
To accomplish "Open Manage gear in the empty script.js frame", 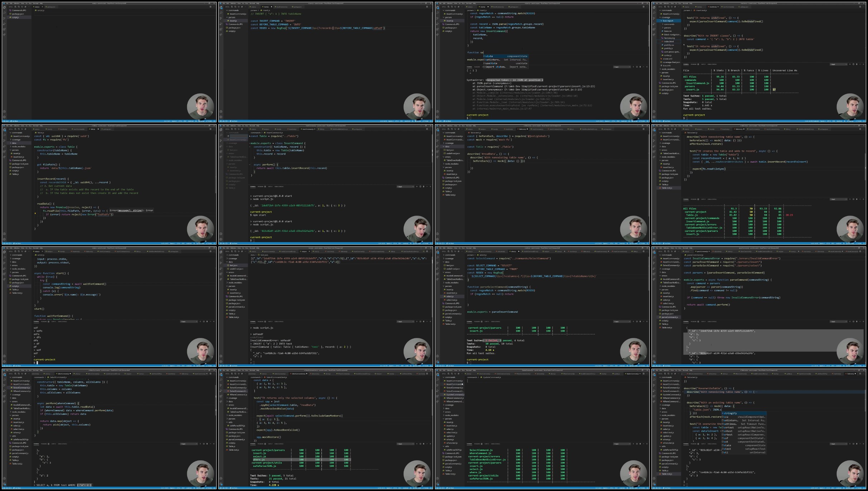I will pos(4,117).
